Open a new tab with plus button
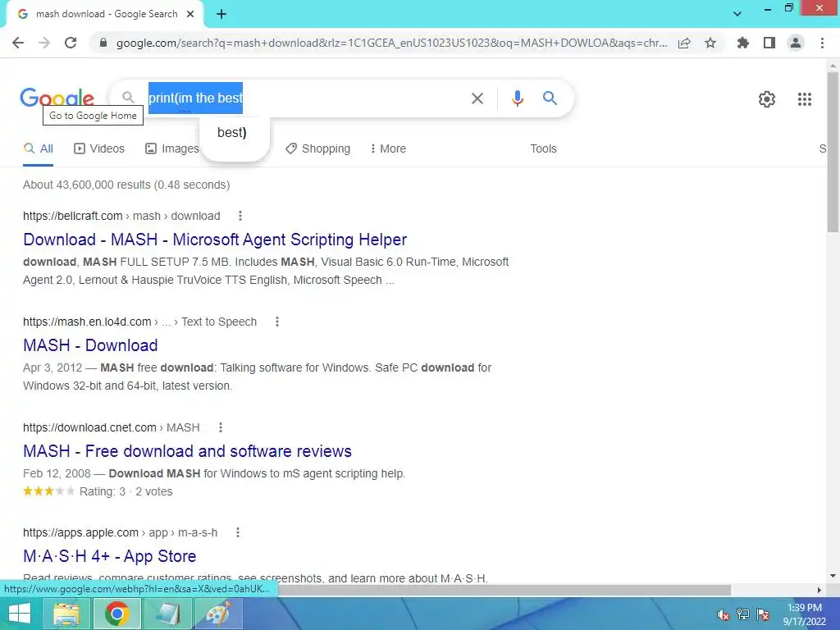 click(x=221, y=15)
